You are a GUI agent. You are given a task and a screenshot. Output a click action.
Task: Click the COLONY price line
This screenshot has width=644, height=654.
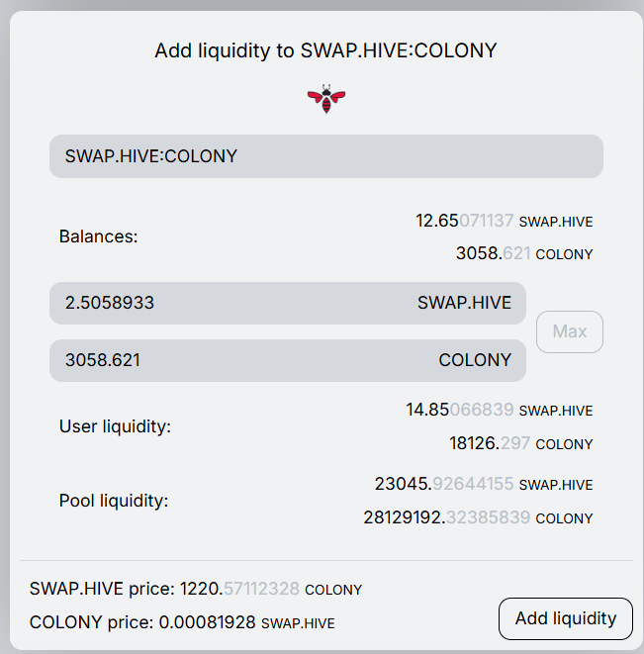(x=182, y=622)
